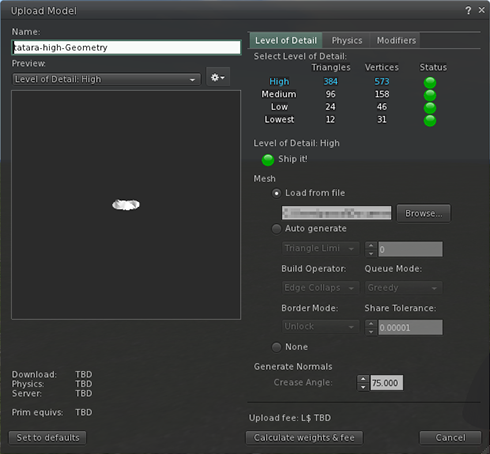The width and height of the screenshot is (490, 454).
Task: Open the preview gear options menu
Action: 218,77
